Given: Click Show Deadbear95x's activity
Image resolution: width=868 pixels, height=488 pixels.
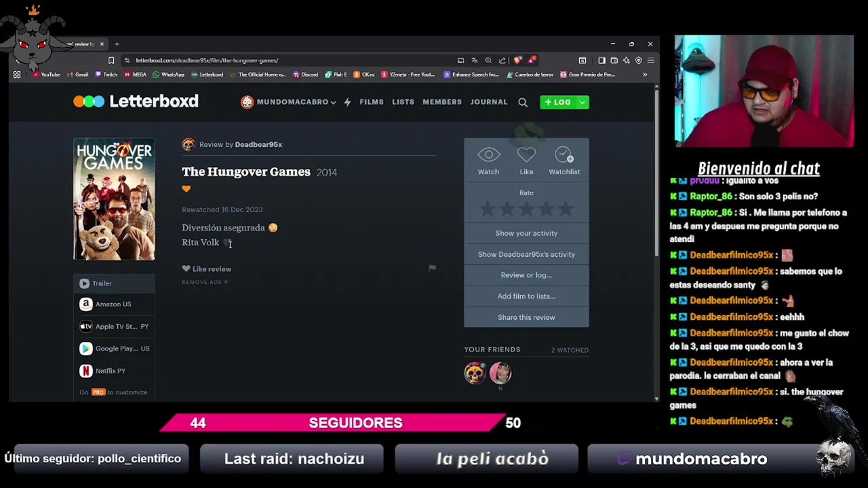Looking at the screenshot, I should point(526,254).
